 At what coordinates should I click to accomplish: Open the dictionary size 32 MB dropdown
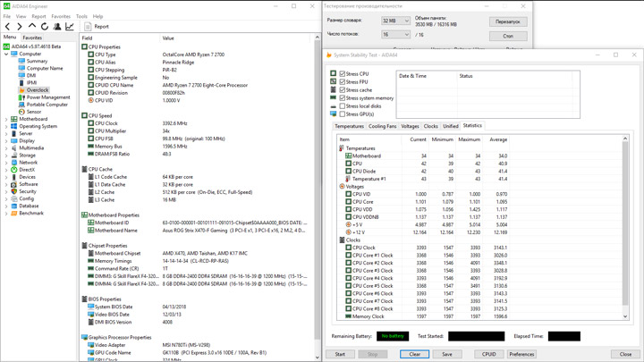(x=395, y=21)
